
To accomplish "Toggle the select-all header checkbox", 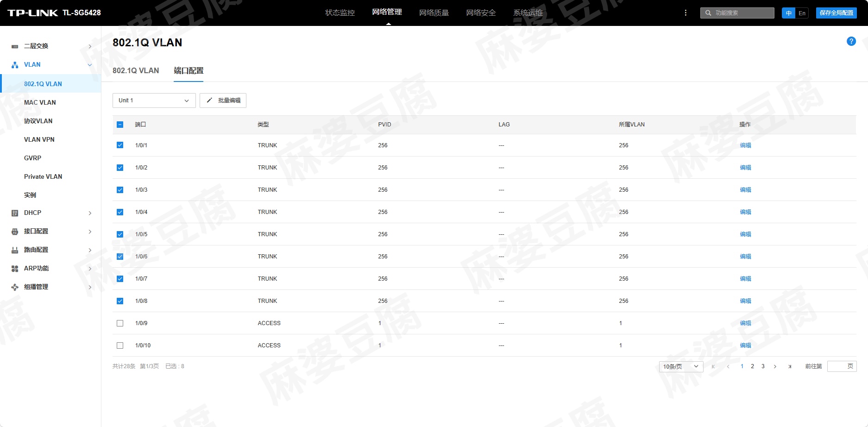I will [120, 125].
